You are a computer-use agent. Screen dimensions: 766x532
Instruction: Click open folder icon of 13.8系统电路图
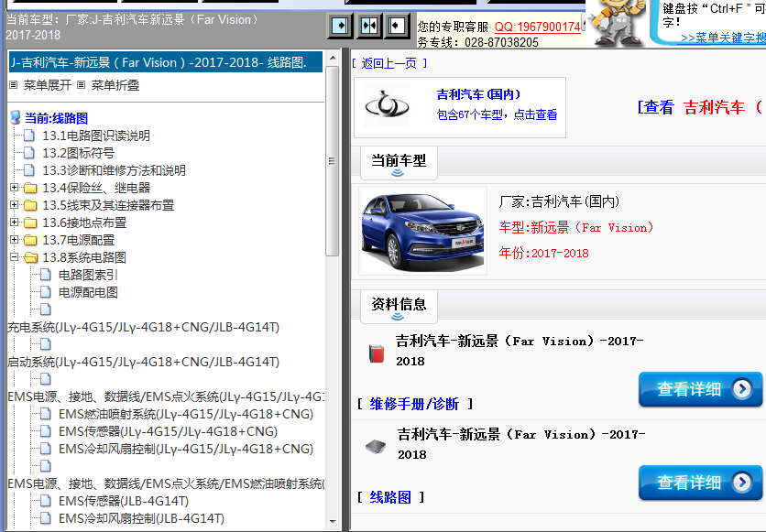coord(31,257)
